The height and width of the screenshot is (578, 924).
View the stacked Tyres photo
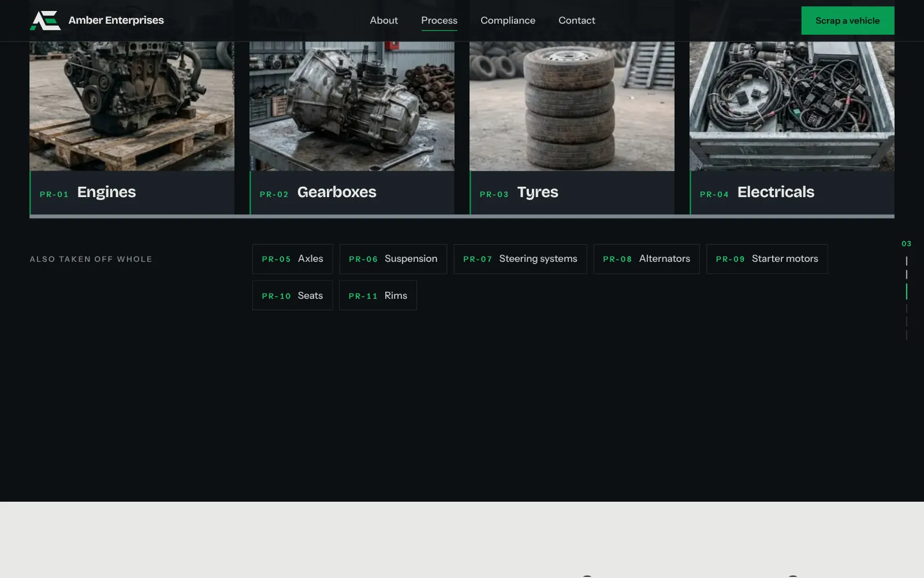tap(572, 106)
